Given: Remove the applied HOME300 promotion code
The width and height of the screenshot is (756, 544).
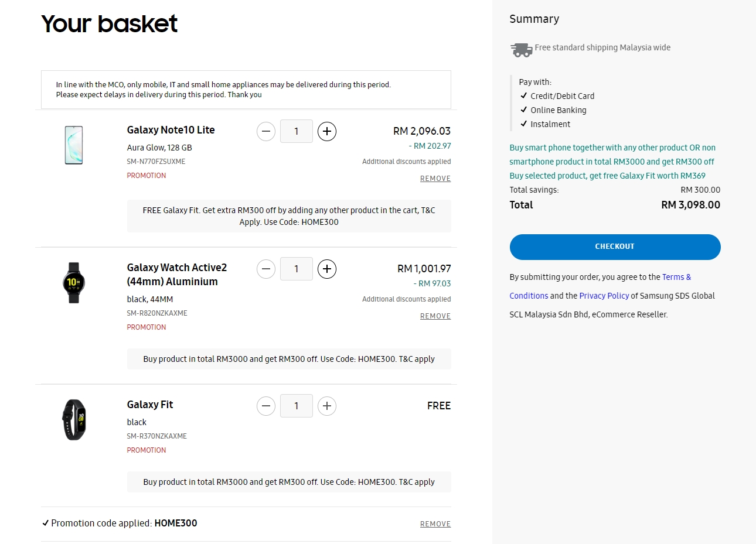Looking at the screenshot, I should click(435, 524).
